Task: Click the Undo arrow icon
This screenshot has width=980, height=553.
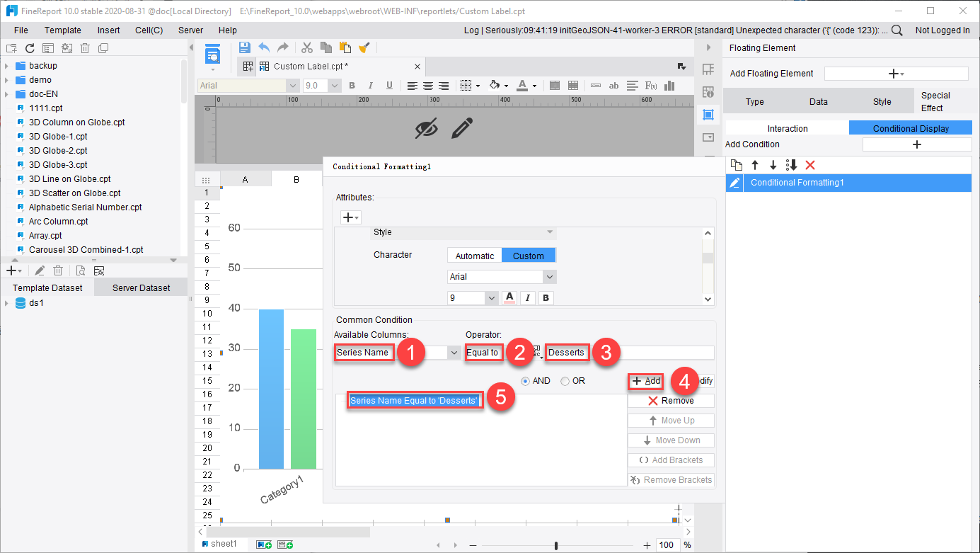Action: click(263, 47)
